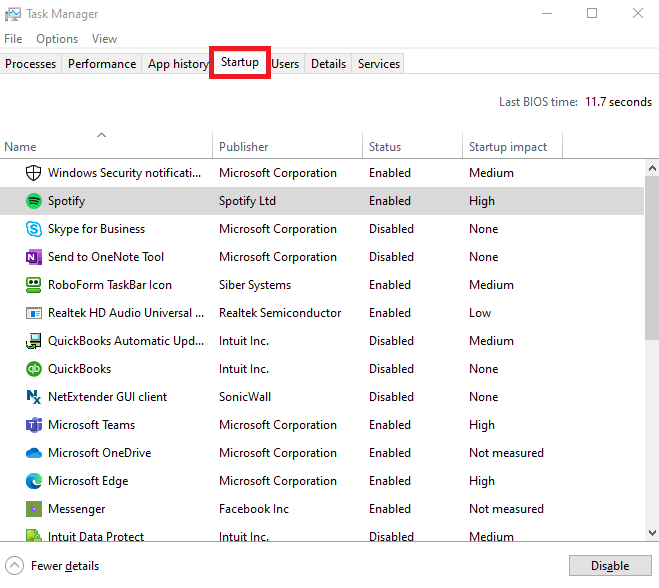Select the Spotify row name
Screen dimensions: 659x588
pyautogui.click(x=66, y=201)
